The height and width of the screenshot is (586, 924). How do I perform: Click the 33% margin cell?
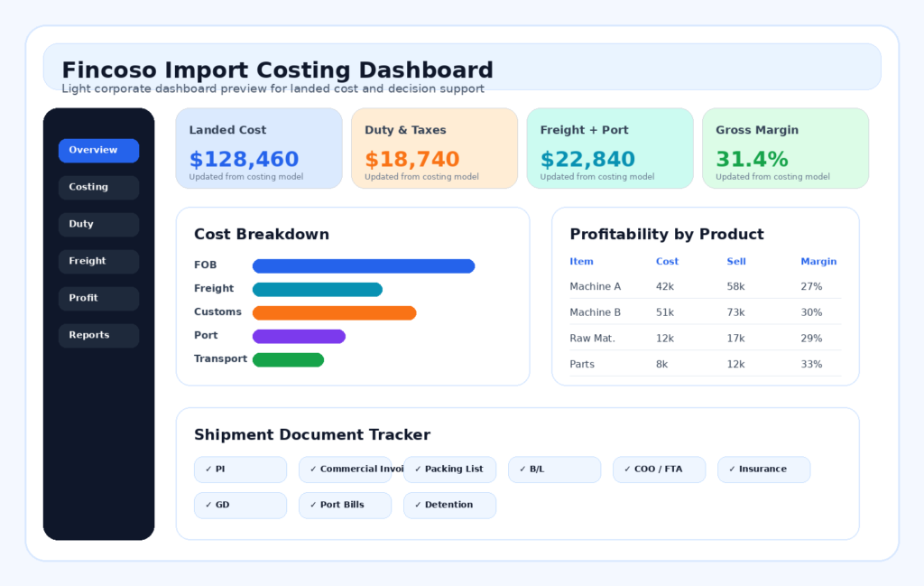(811, 365)
